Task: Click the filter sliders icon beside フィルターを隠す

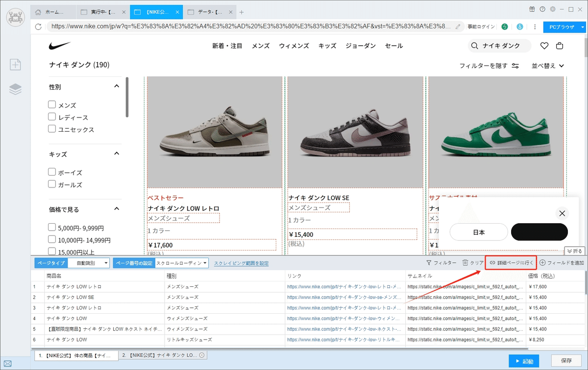Action: point(515,66)
